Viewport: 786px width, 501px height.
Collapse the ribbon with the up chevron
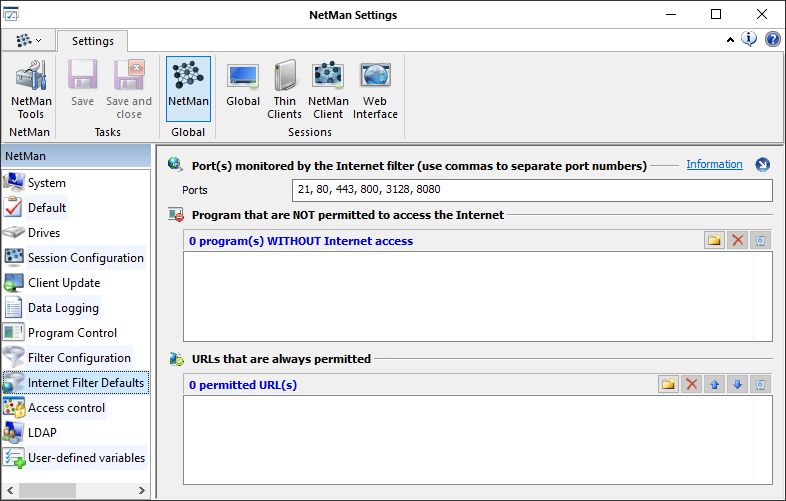[730, 40]
